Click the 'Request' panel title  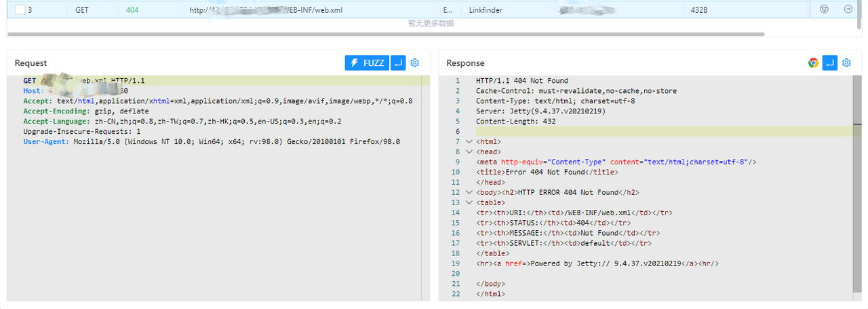31,63
